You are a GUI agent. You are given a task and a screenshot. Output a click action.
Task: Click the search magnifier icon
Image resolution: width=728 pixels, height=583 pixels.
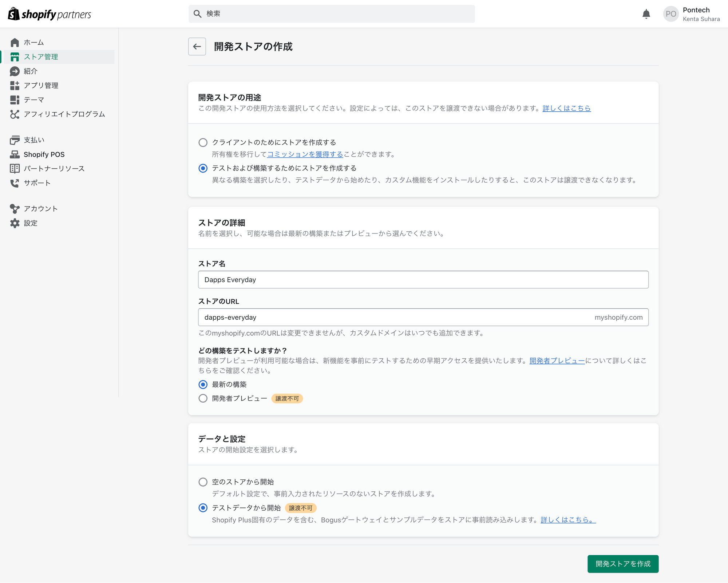(x=197, y=14)
